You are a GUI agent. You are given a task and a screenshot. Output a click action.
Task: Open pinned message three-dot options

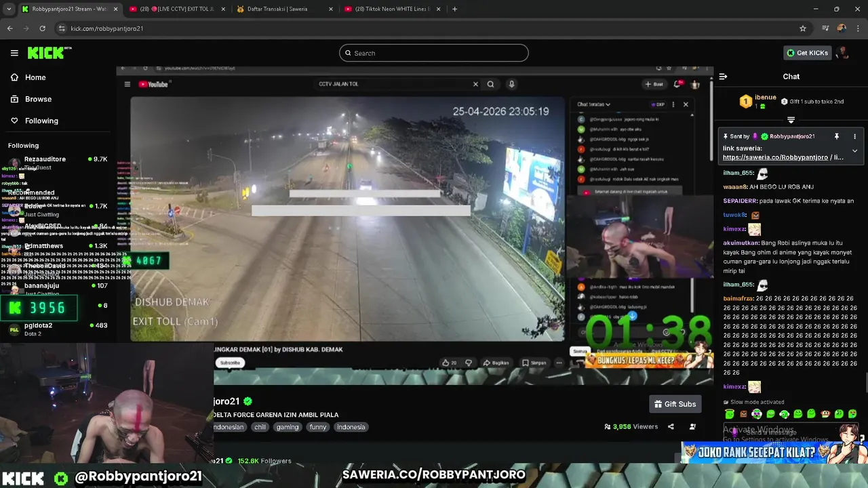pyautogui.click(x=854, y=136)
